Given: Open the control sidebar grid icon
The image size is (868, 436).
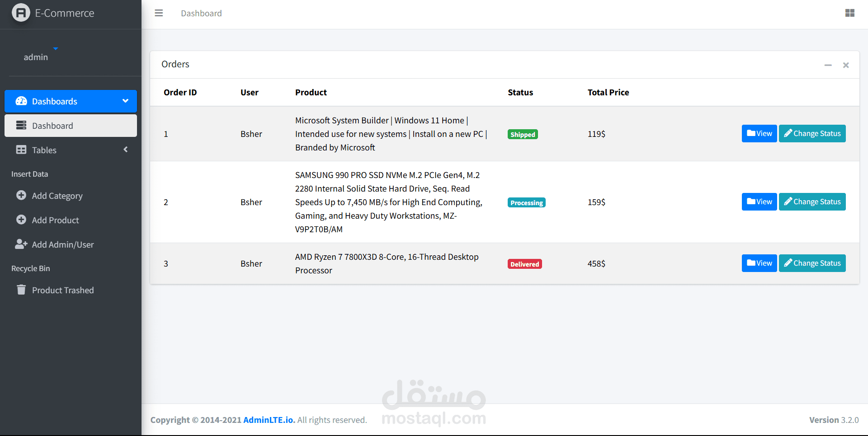Looking at the screenshot, I should (850, 13).
